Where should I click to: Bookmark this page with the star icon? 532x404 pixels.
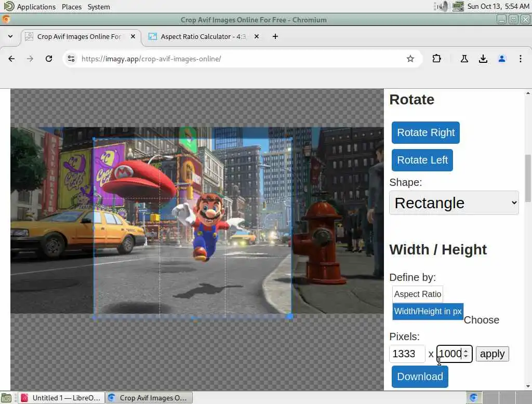pos(410,59)
